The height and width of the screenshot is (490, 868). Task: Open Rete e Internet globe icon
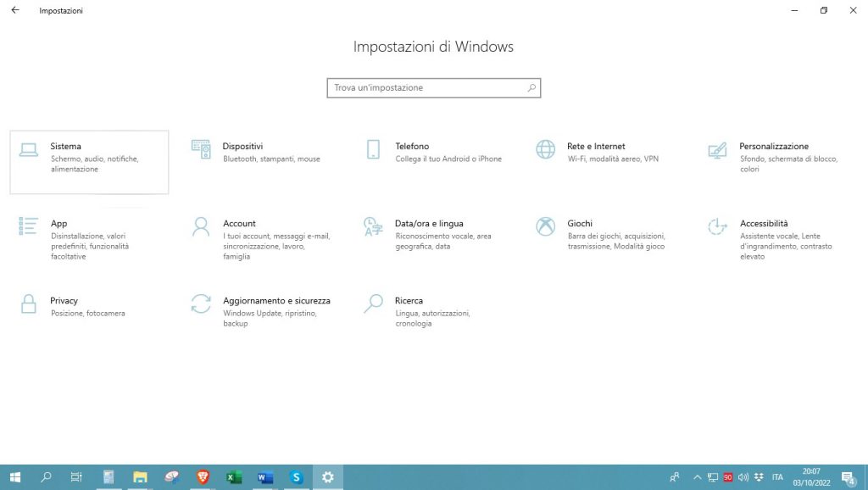[x=545, y=150]
